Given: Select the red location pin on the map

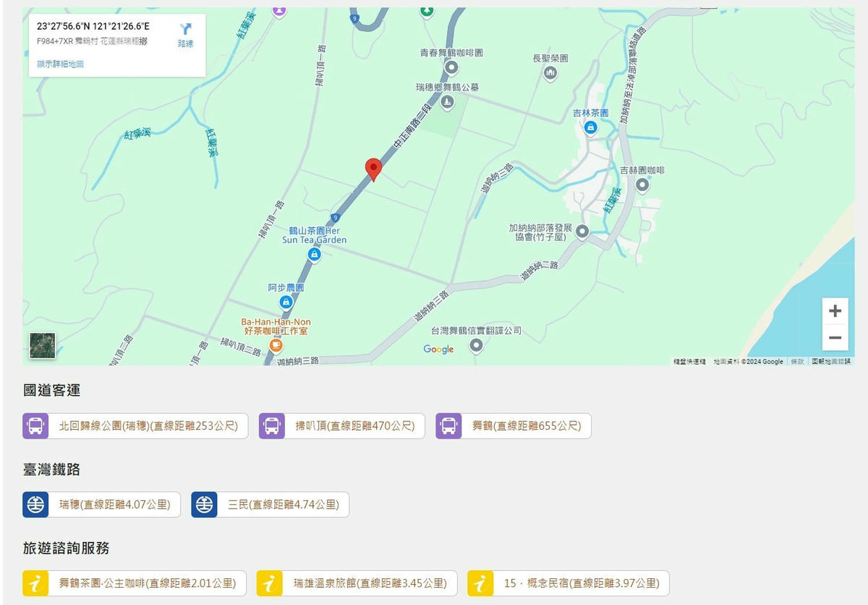Looking at the screenshot, I should [373, 169].
